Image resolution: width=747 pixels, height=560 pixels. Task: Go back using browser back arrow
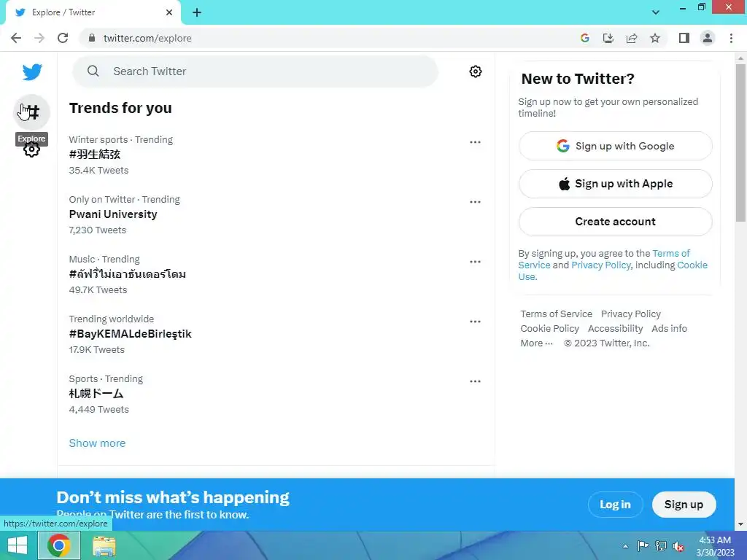(16, 38)
